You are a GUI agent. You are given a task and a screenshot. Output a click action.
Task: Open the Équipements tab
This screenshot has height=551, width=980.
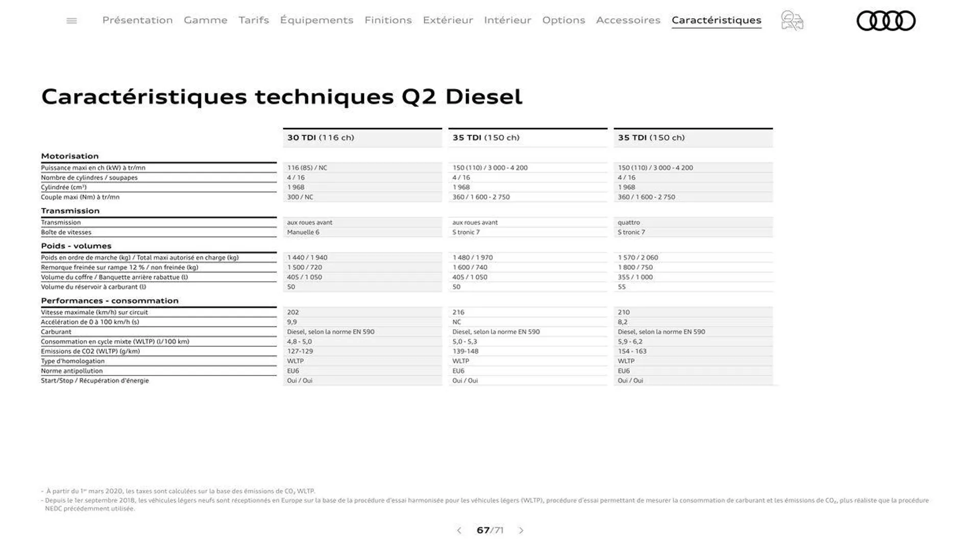point(316,20)
